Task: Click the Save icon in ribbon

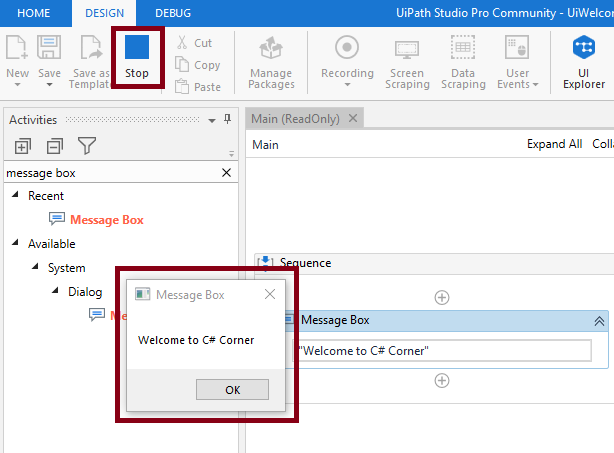Action: [49, 47]
